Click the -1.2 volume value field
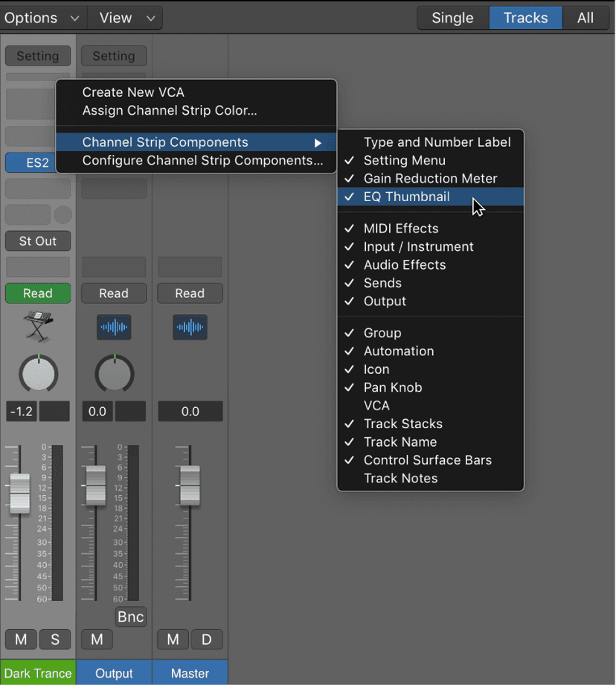Viewport: 616px width, 685px height. [x=22, y=412]
